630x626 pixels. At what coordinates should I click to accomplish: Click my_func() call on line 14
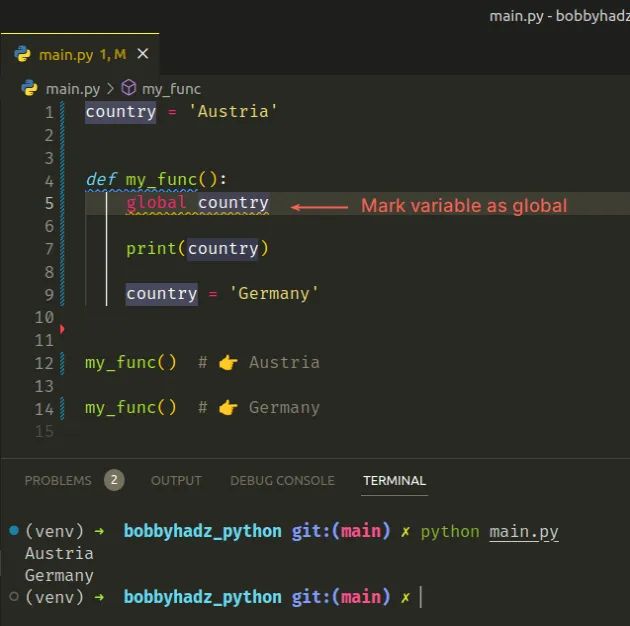131,407
